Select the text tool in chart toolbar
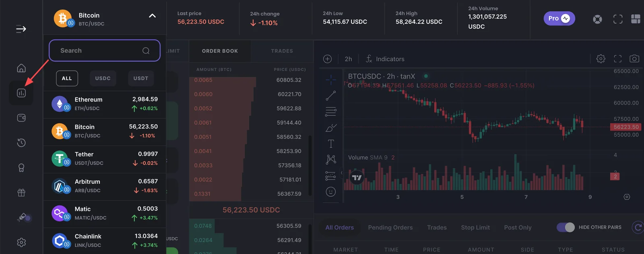The width and height of the screenshot is (644, 254). [x=331, y=144]
